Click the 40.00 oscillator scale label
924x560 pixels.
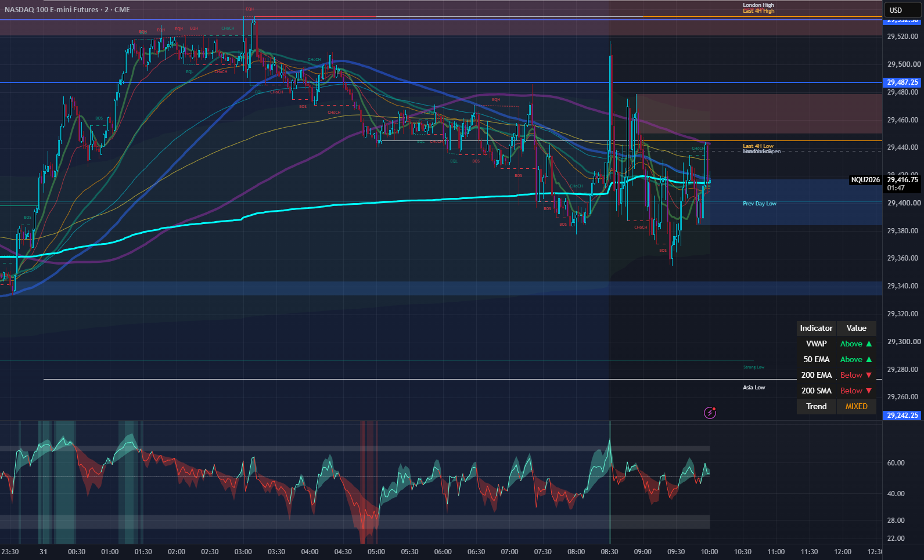tap(896, 494)
